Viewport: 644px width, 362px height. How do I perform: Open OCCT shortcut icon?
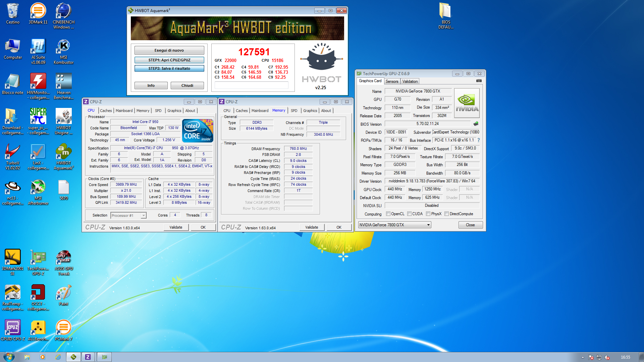coord(38,297)
